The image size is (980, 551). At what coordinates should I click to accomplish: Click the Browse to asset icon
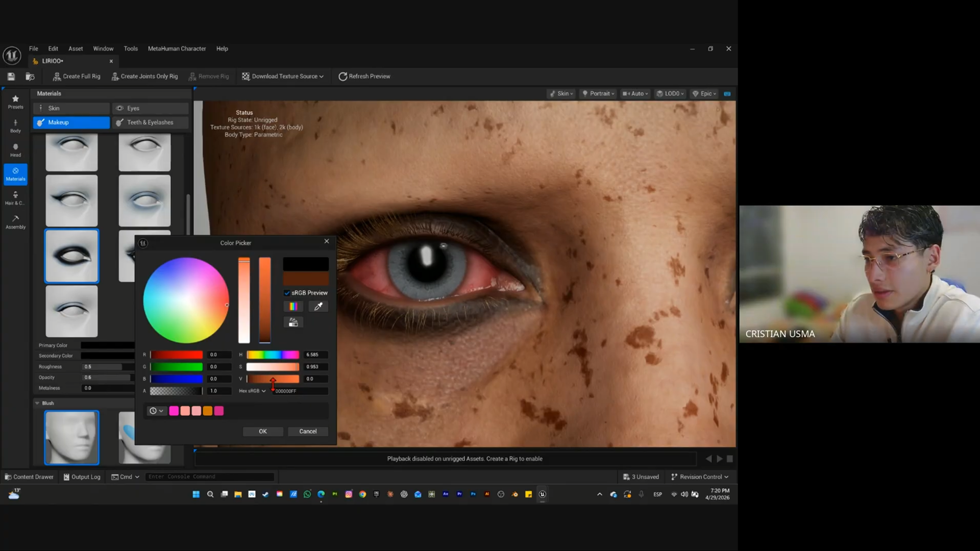(x=30, y=77)
